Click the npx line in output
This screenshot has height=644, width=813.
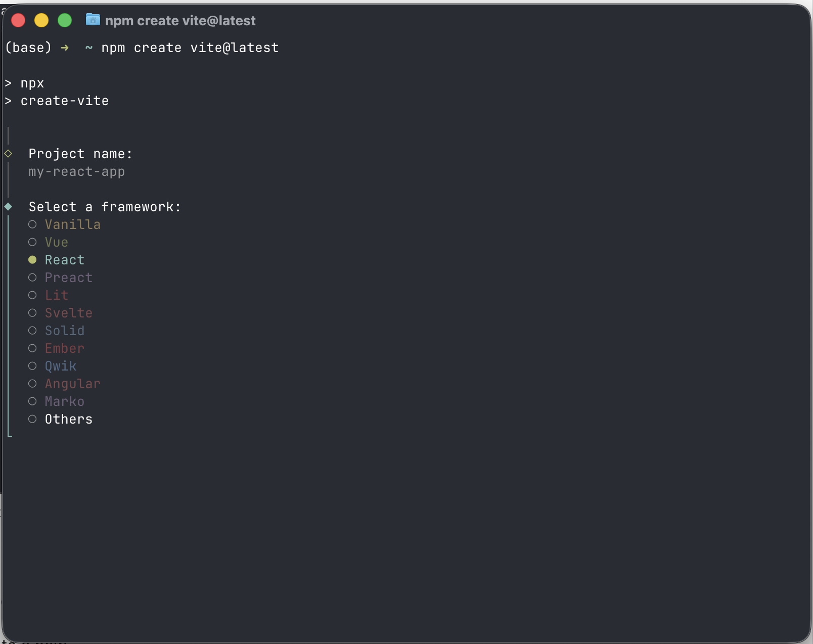(x=31, y=83)
